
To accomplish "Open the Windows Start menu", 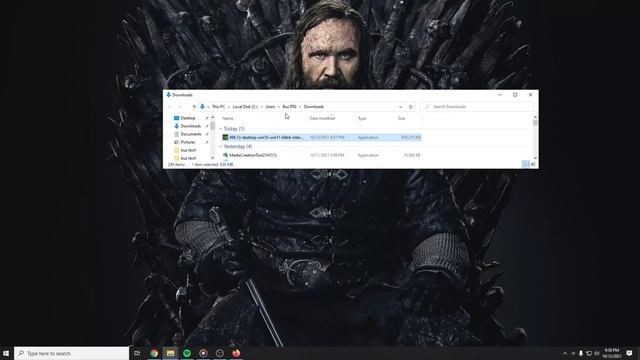I will point(6,353).
